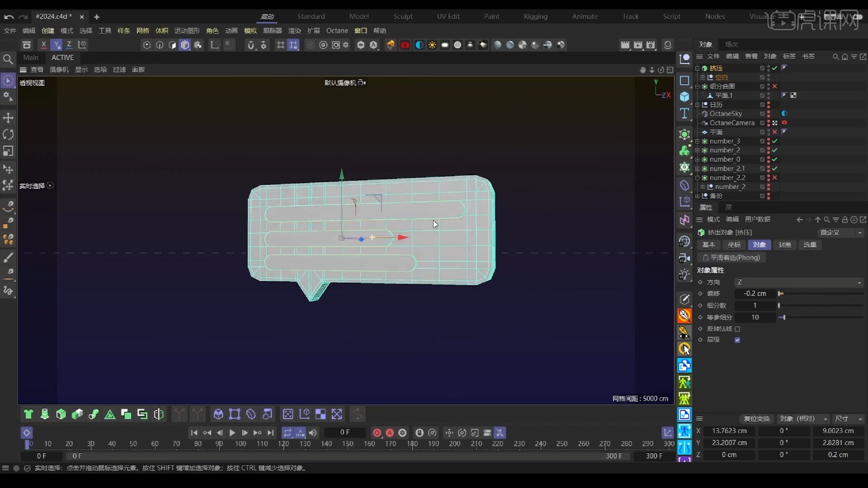
Task: Open the 文件 file menu
Action: 10,31
